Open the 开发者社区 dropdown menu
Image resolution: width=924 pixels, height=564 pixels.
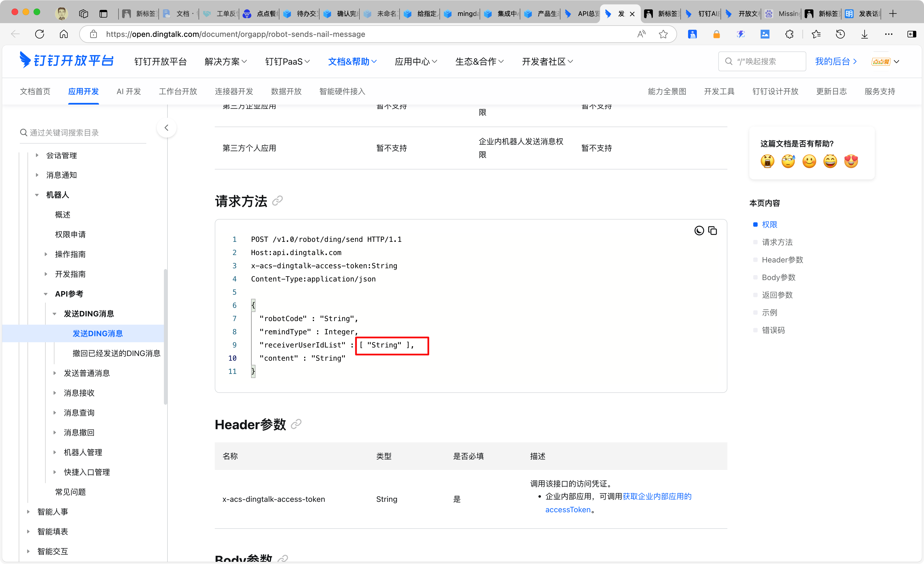[x=547, y=62]
